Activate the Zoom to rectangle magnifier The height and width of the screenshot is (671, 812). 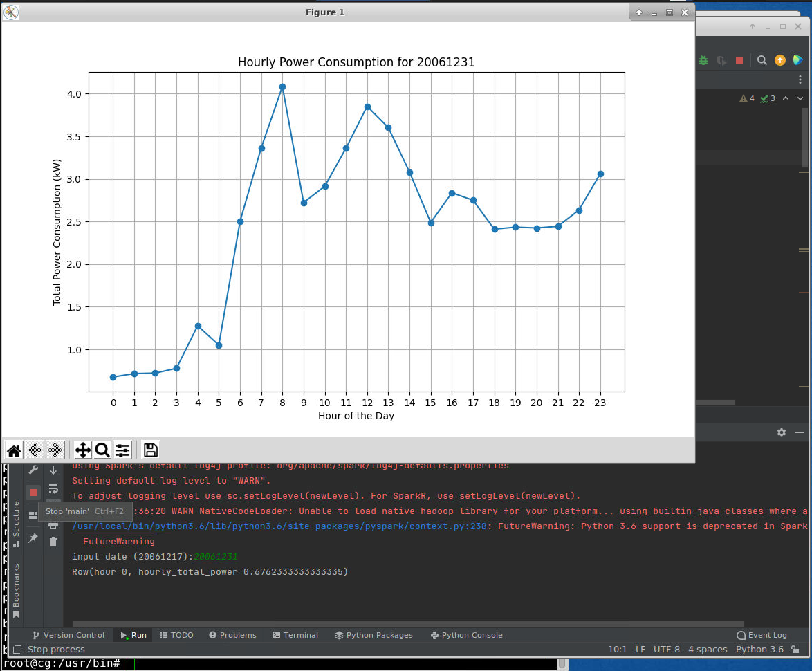click(x=102, y=451)
